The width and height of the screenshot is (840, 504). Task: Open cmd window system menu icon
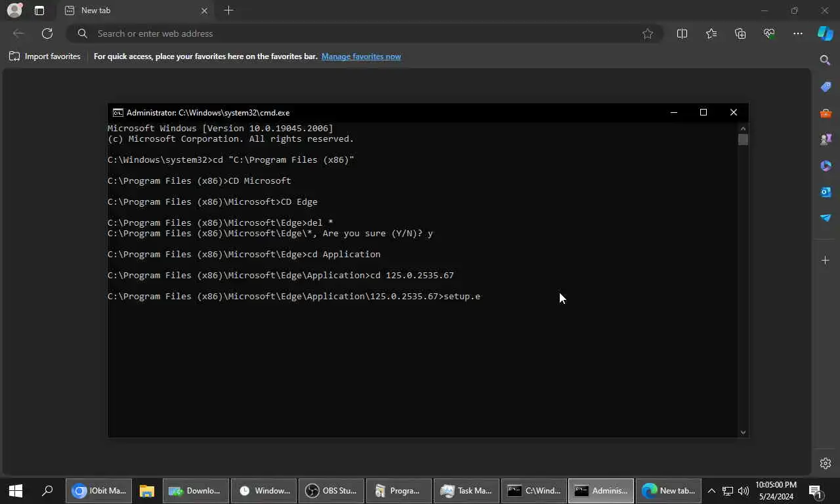coord(118,112)
